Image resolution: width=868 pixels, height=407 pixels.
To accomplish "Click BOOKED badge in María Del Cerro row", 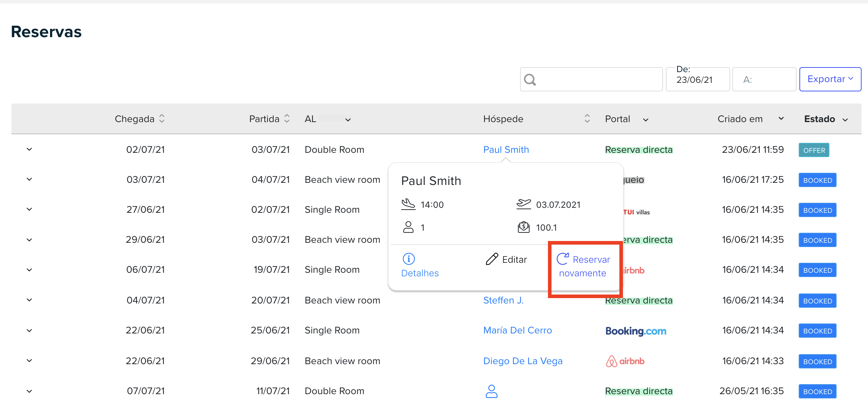I will coord(818,331).
